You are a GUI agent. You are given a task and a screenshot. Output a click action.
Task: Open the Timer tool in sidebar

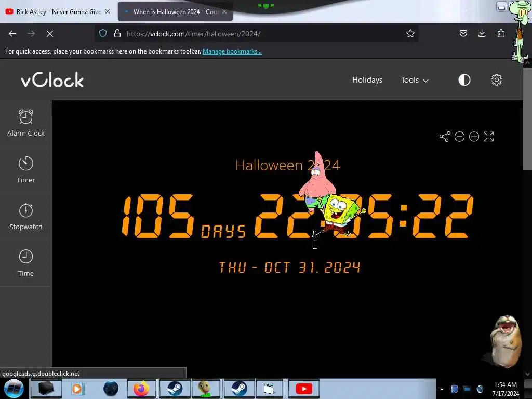tap(26, 170)
